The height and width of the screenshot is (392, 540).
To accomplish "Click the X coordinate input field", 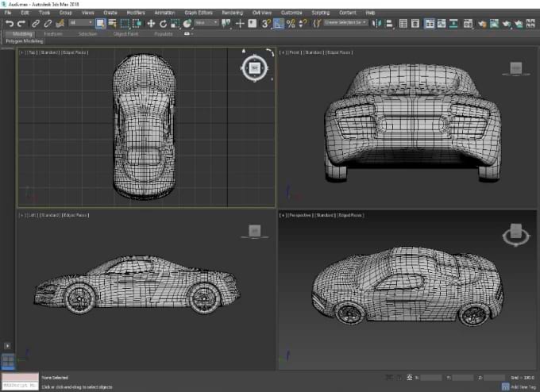I will pos(431,378).
